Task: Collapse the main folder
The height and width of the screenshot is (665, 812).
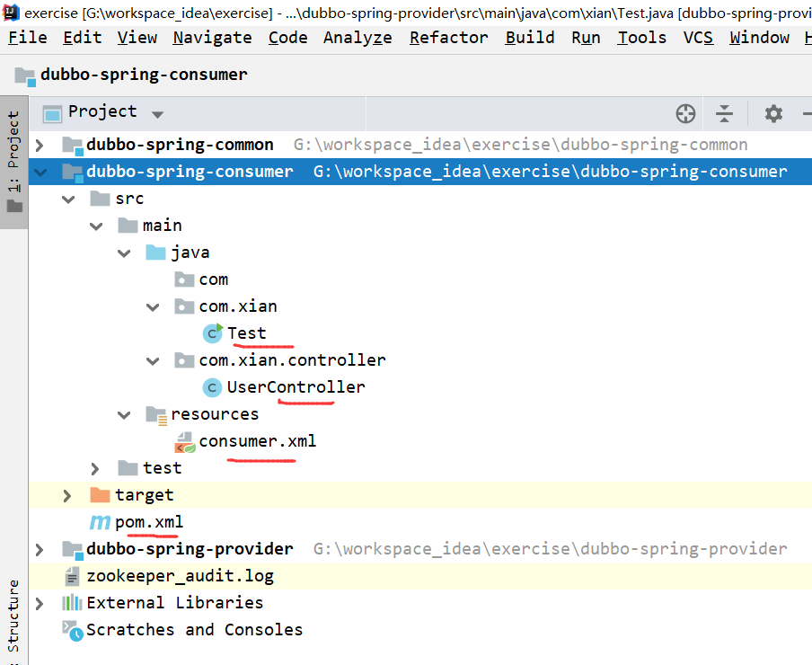Action: click(96, 226)
